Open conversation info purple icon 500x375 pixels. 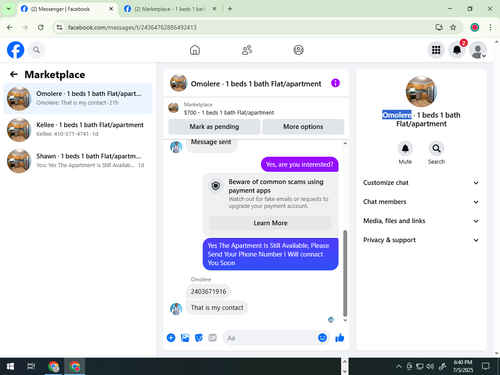[x=335, y=83]
